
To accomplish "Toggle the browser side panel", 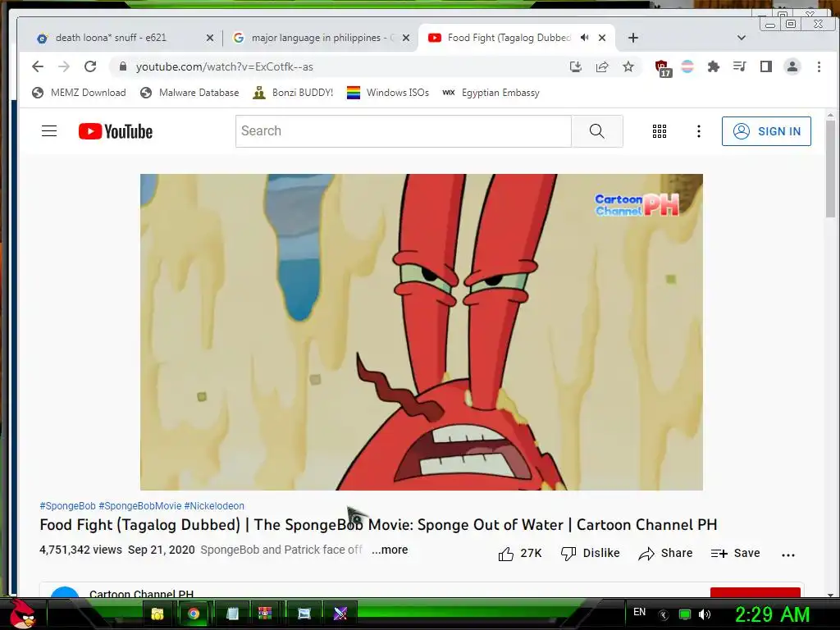I will click(x=766, y=67).
